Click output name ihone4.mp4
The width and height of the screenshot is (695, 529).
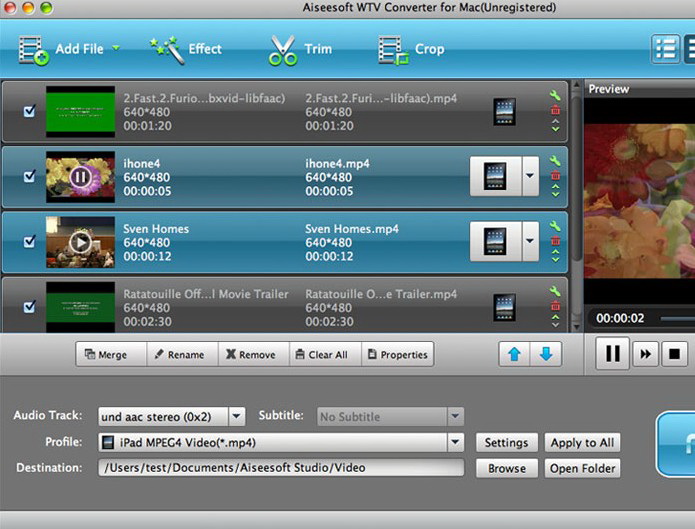337,164
